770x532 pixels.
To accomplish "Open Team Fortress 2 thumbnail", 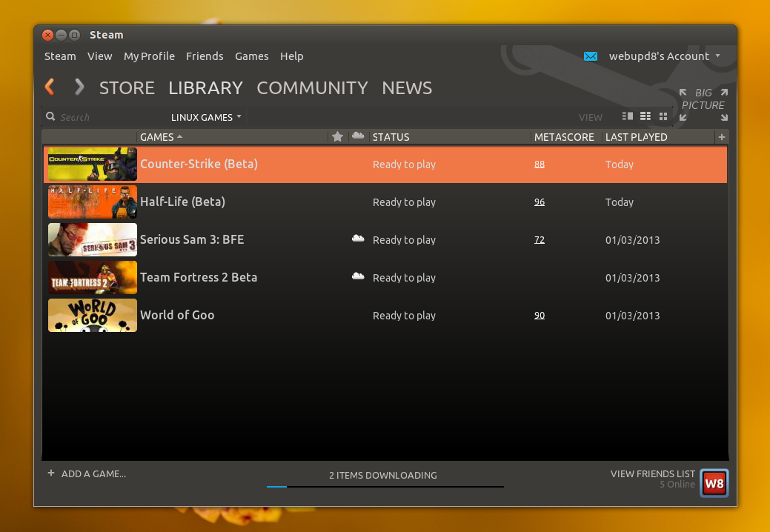I will [93, 277].
